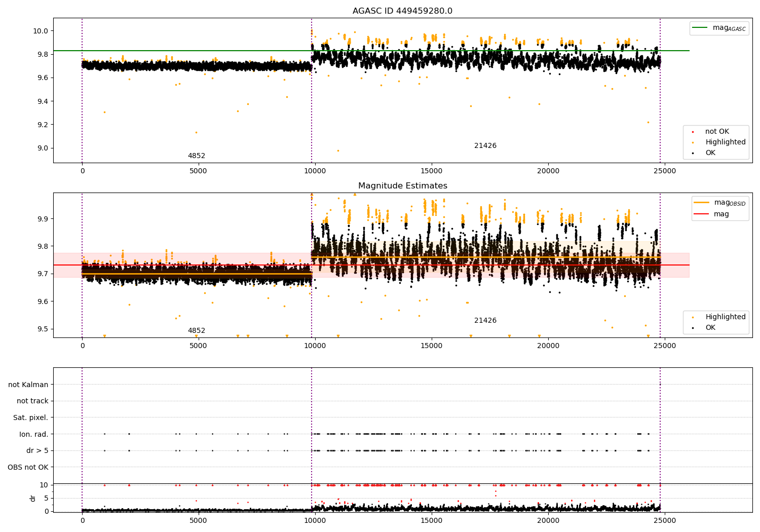Viewport: 760px width, 532px height.
Task: Select the 'not OK' red legend entry
Action: pyautogui.click(x=710, y=132)
